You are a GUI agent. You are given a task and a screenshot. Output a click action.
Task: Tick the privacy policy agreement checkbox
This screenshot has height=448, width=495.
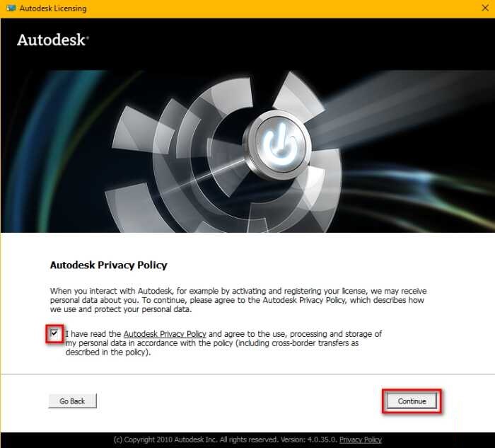(54, 333)
